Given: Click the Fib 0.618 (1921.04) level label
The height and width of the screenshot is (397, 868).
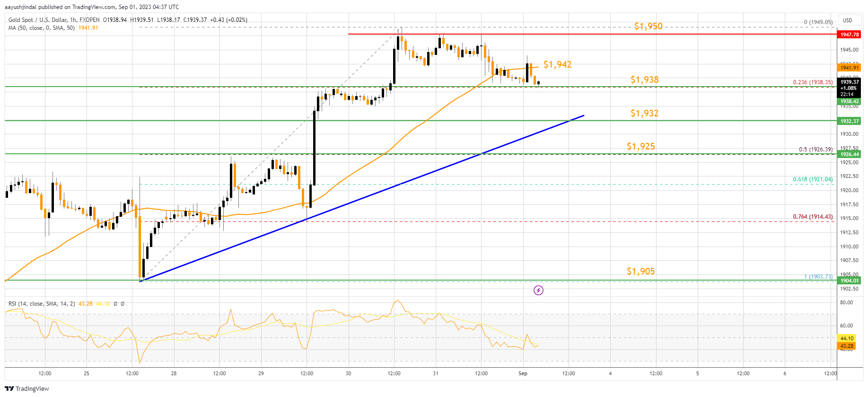Looking at the screenshot, I should tap(813, 179).
